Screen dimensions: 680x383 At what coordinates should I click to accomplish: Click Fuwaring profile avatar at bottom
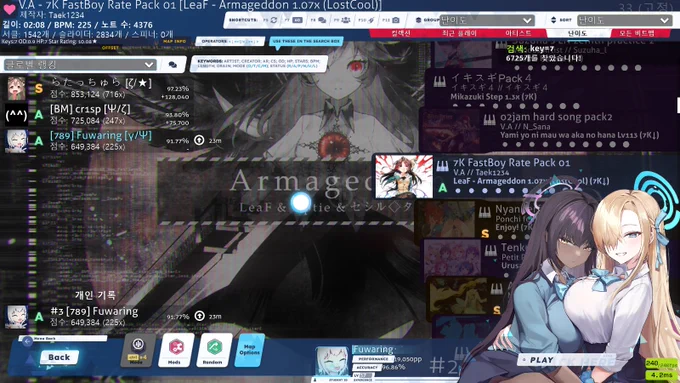point(331,361)
